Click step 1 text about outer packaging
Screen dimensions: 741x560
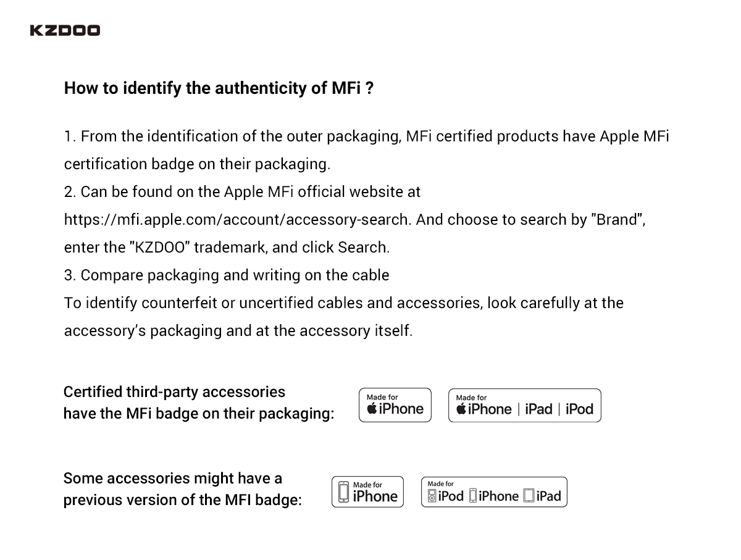pos(367,150)
